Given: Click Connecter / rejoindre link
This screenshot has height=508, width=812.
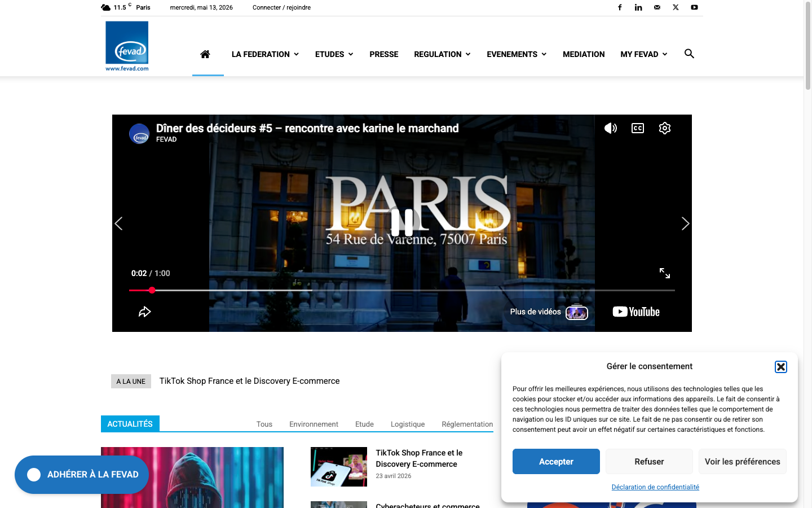Looking at the screenshot, I should click(281, 7).
